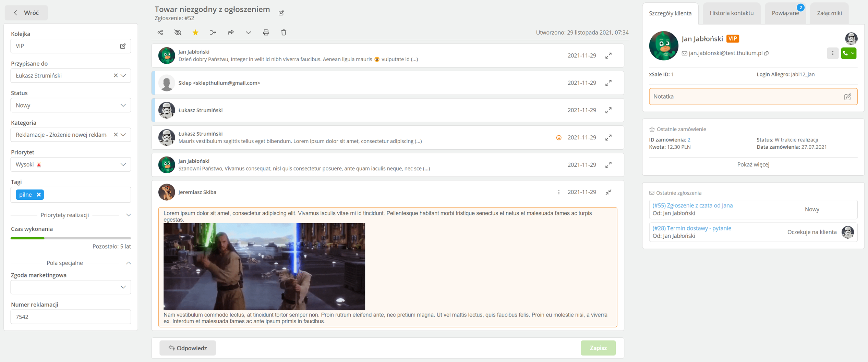This screenshot has width=868, height=362.
Task: Clear the assigned agent Łukasz Strumiński
Action: tap(116, 75)
